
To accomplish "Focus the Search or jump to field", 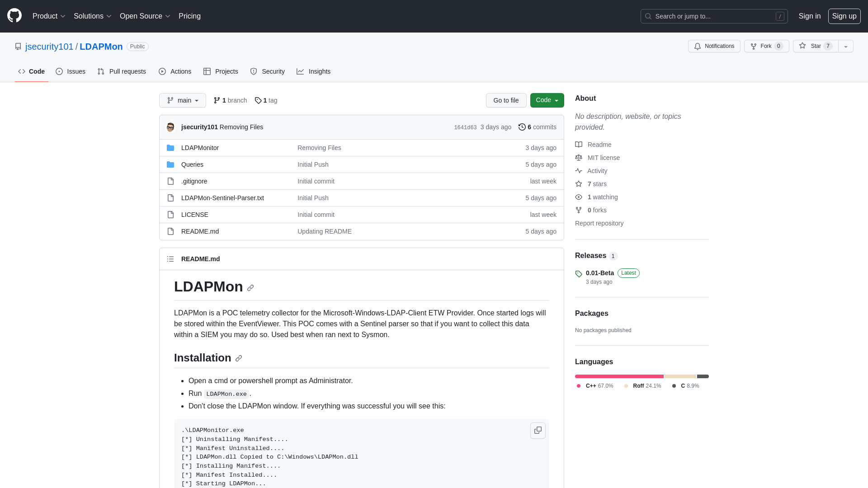I will pyautogui.click(x=714, y=16).
